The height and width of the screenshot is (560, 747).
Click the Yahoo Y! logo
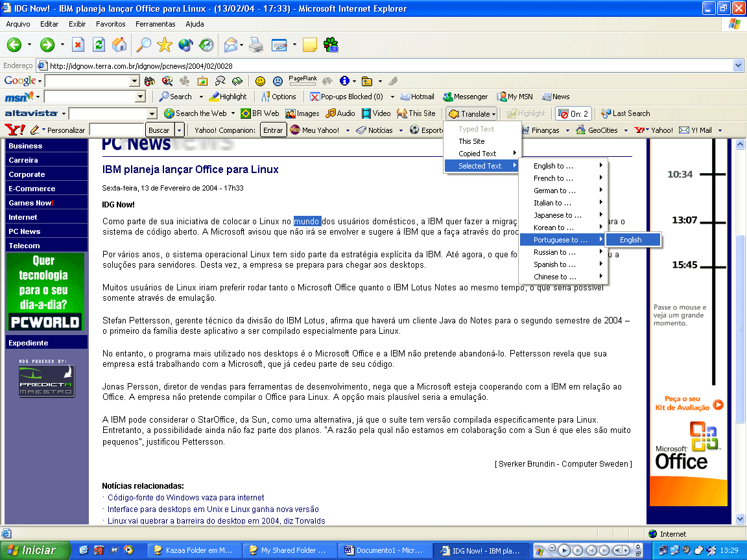[15, 130]
